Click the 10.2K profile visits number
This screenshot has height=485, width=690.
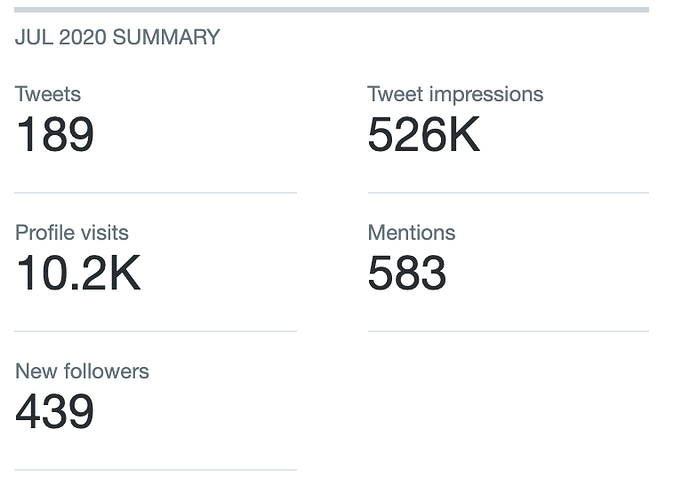point(78,273)
